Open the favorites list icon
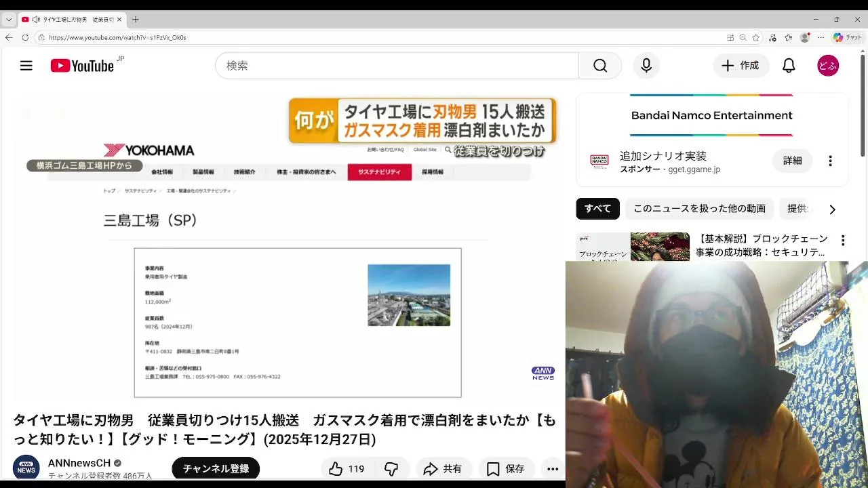868x488 pixels. pyautogui.click(x=789, y=37)
